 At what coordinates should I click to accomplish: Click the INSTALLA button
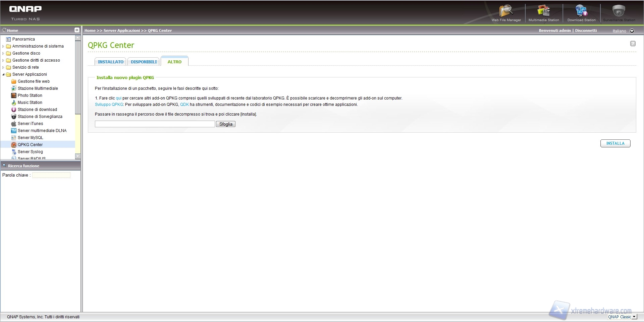pos(615,143)
